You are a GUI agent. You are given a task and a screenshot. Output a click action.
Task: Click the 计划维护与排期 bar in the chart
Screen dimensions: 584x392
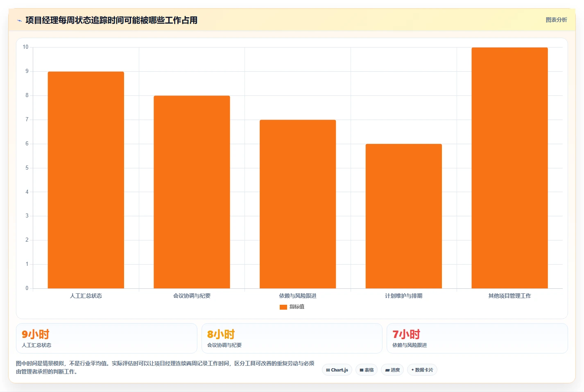pyautogui.click(x=403, y=216)
